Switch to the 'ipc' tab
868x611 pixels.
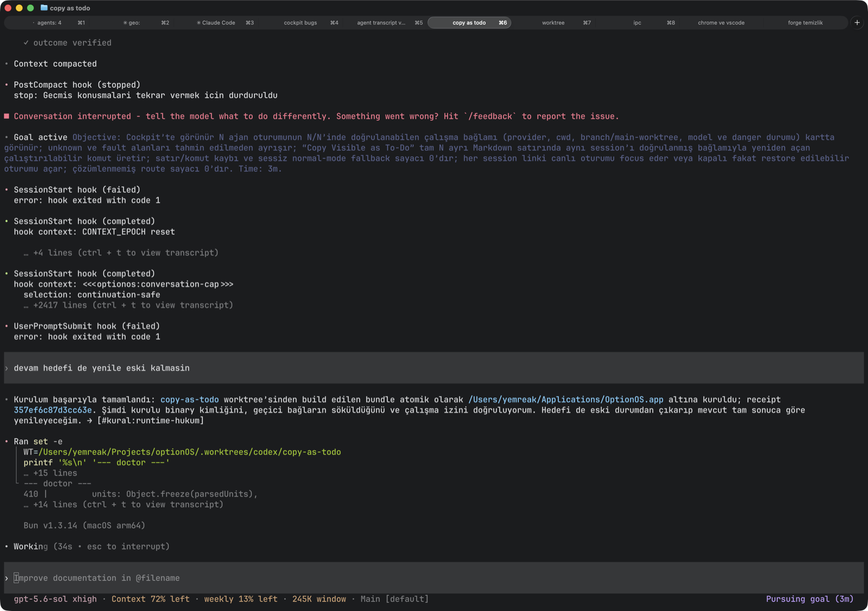(637, 23)
